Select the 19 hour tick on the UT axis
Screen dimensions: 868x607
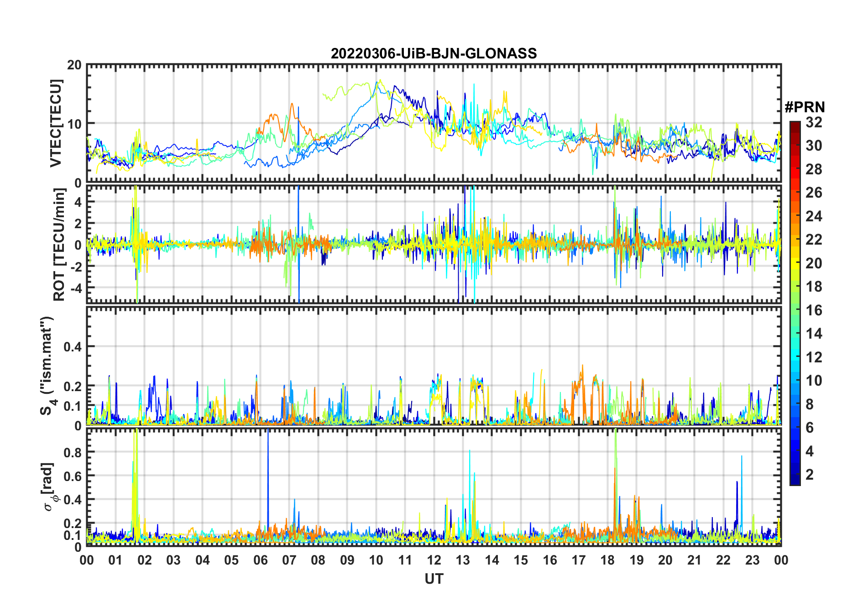click(x=637, y=560)
